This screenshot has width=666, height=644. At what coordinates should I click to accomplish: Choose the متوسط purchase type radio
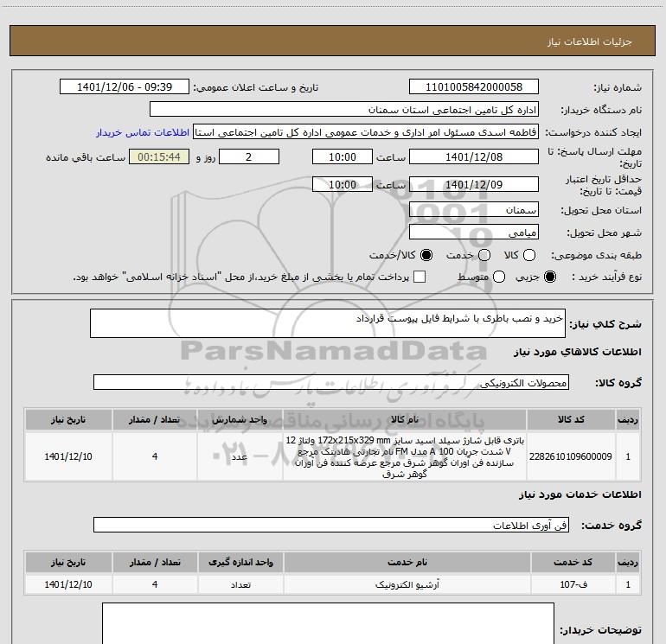(499, 277)
